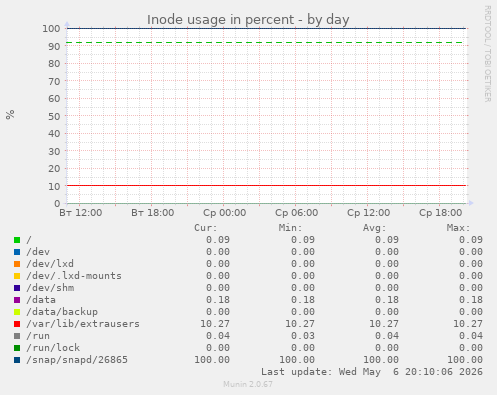
Task: Click the green swatch for /
Action: 17,240
